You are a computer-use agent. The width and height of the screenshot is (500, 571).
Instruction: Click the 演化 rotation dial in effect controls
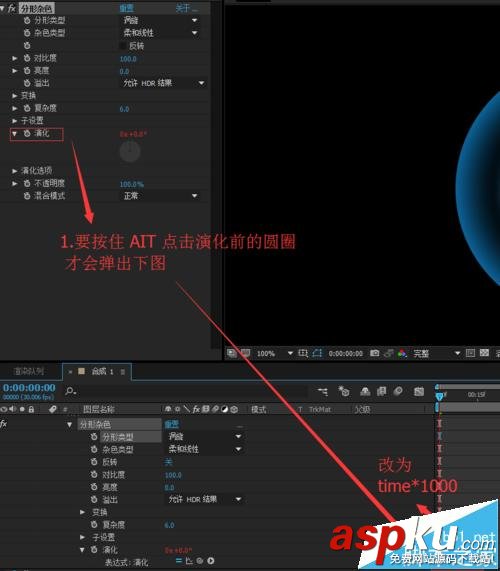(x=130, y=151)
